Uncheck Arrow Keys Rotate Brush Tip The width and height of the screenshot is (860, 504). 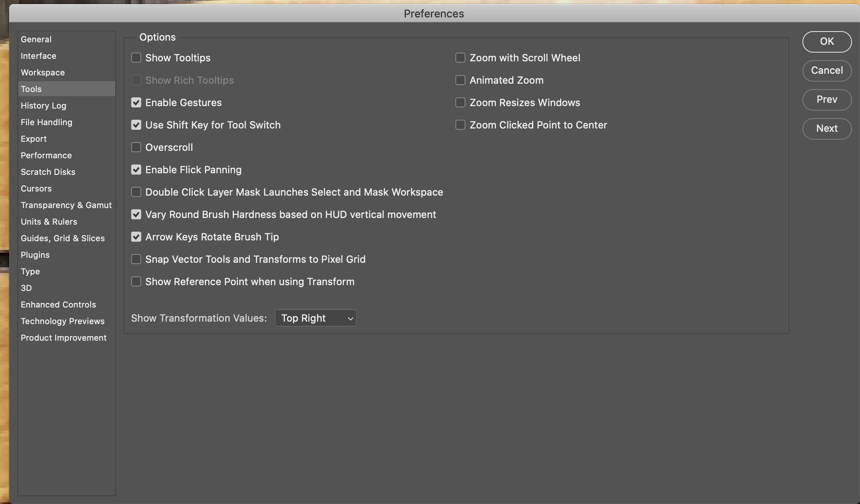click(136, 237)
